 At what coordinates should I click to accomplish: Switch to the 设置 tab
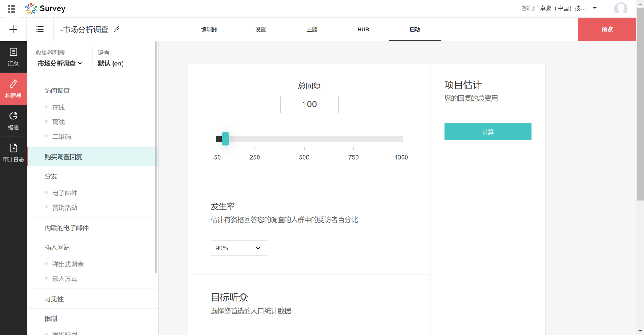[x=260, y=30]
